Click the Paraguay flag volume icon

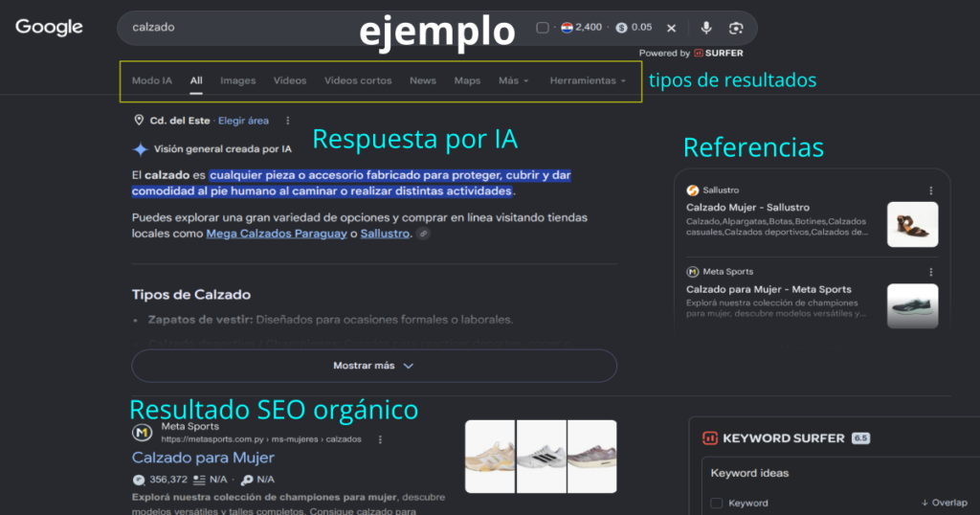[567, 28]
